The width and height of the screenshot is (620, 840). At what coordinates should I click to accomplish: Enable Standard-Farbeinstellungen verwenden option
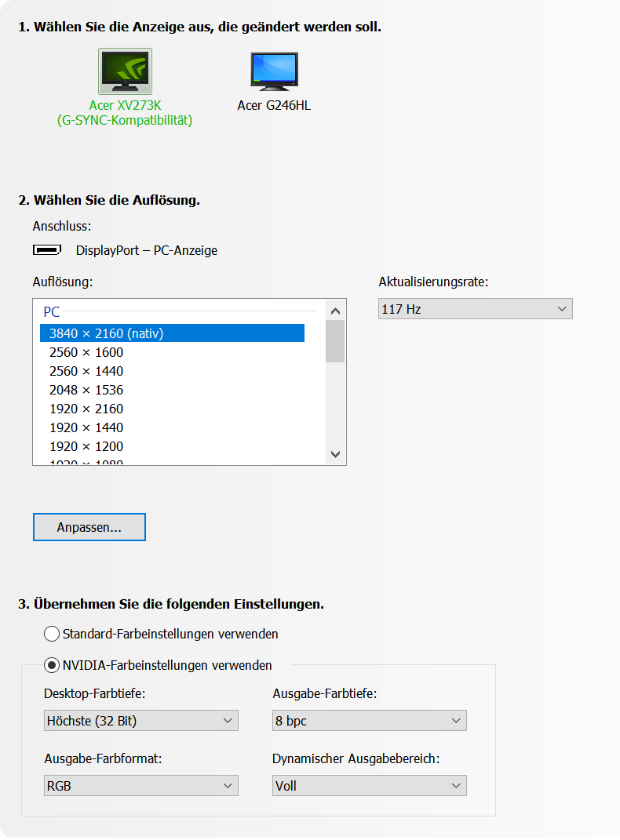coord(52,634)
